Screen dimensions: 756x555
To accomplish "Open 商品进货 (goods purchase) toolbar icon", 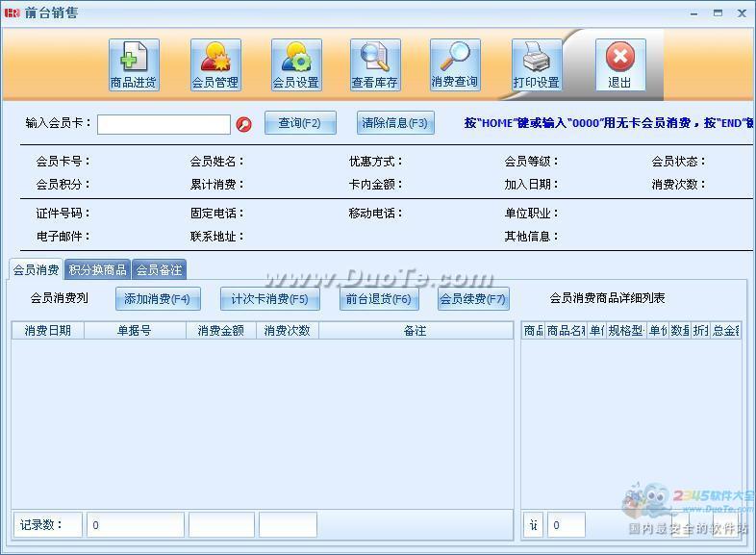I will (134, 63).
